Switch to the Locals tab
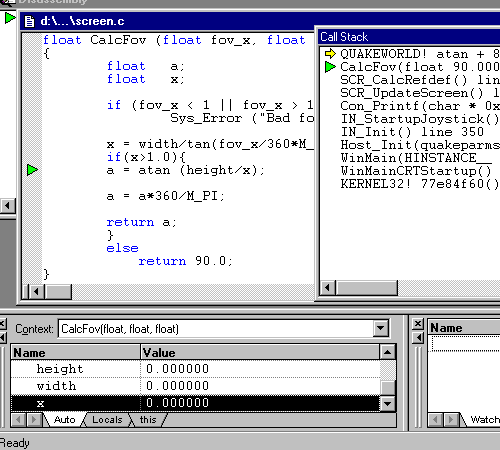Viewport: 500px width, 450px height. (107, 420)
